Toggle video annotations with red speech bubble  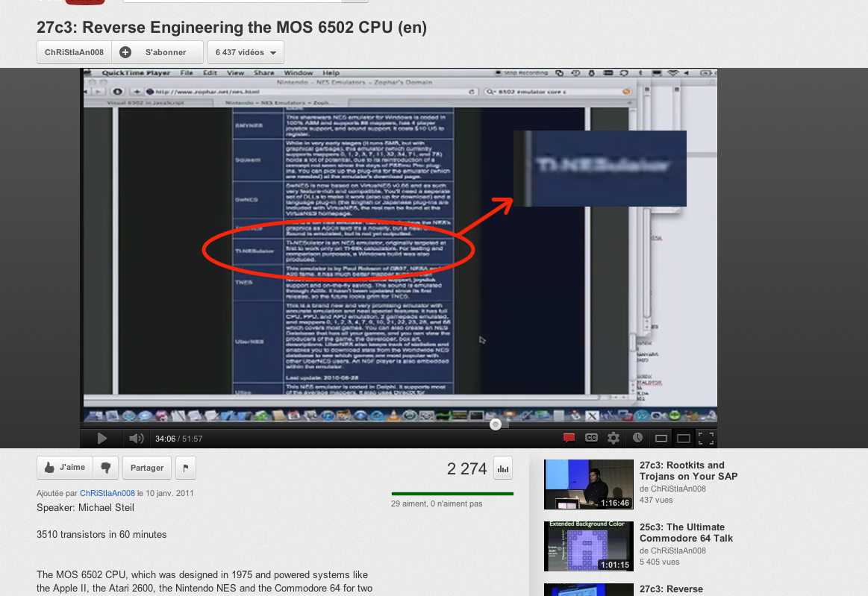[x=569, y=439]
